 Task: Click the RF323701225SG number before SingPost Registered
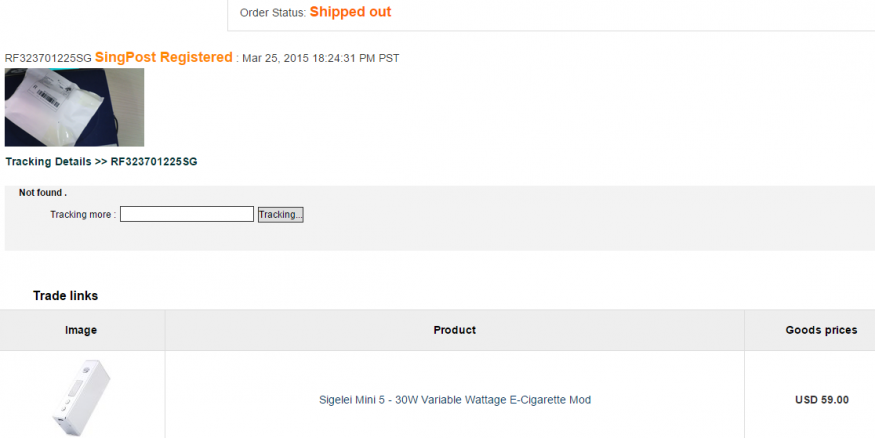[x=48, y=58]
